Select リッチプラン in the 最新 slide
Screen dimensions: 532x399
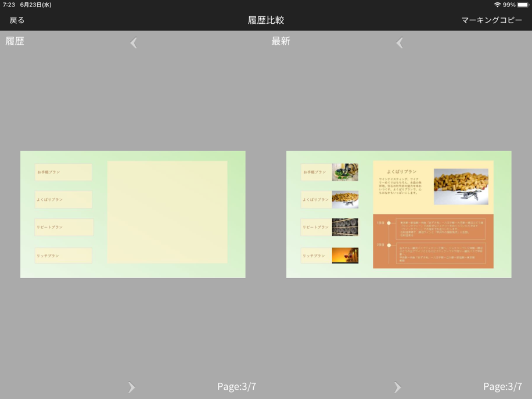316,256
